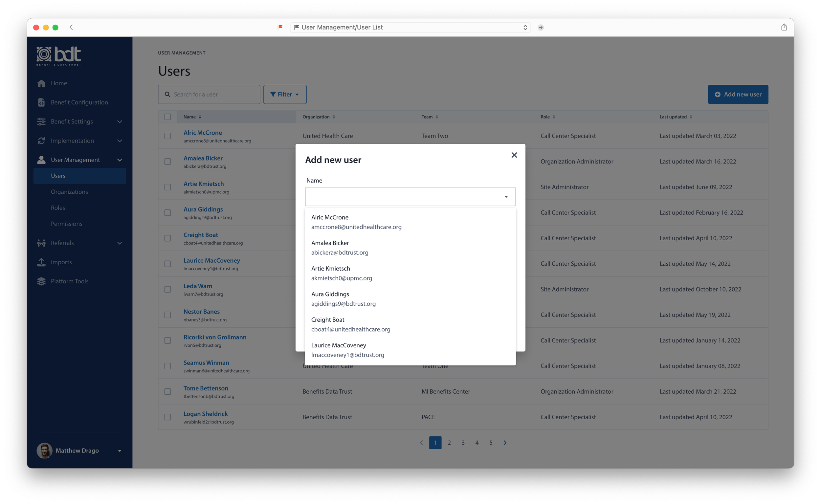Open Logan Sheldrick's user profile link
821x504 pixels.
(x=205, y=414)
